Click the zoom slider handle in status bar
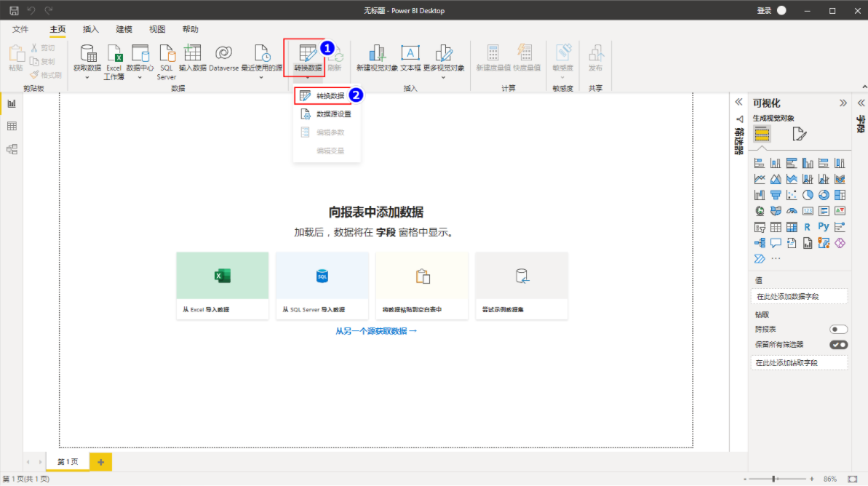 (x=774, y=479)
